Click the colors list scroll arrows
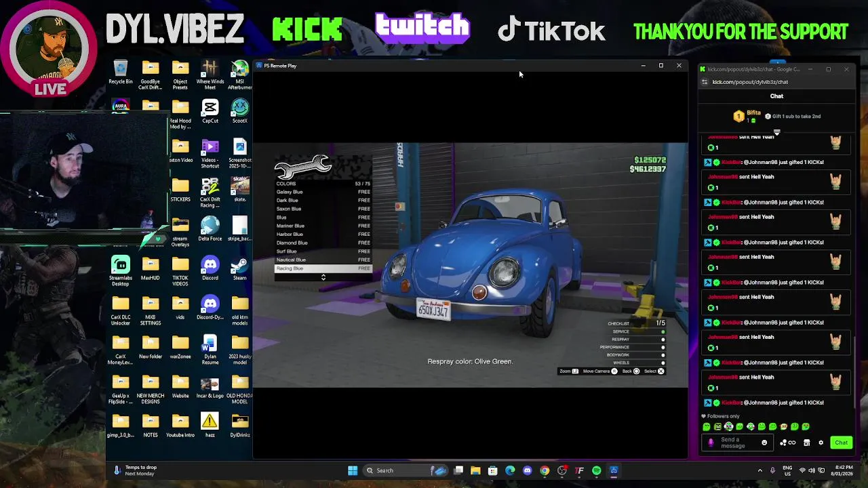This screenshot has width=868, height=488. click(x=323, y=277)
